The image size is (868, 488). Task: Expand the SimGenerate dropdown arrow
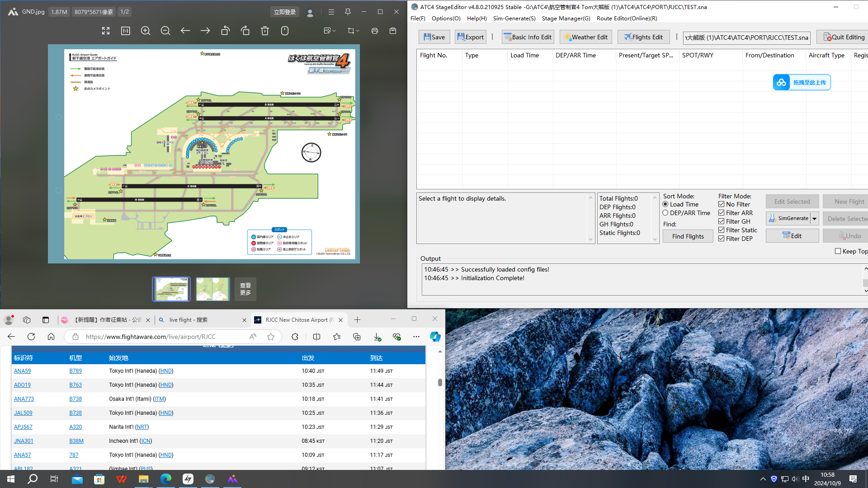click(x=814, y=219)
